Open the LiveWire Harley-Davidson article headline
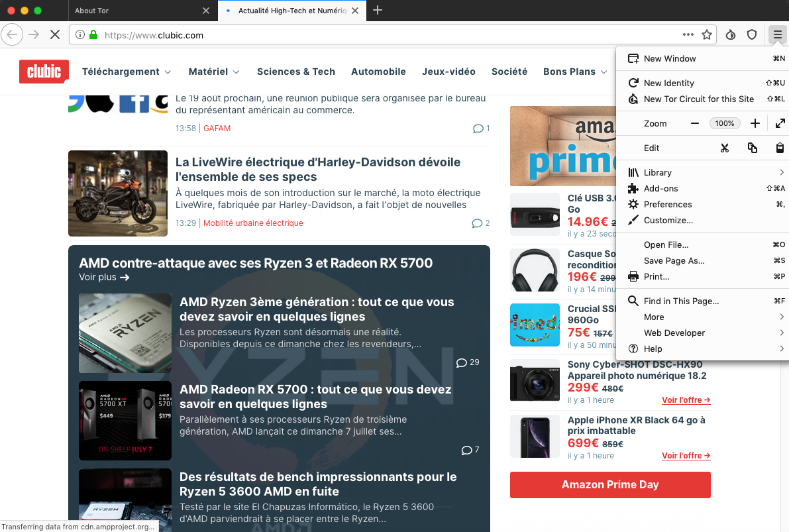 coord(318,169)
